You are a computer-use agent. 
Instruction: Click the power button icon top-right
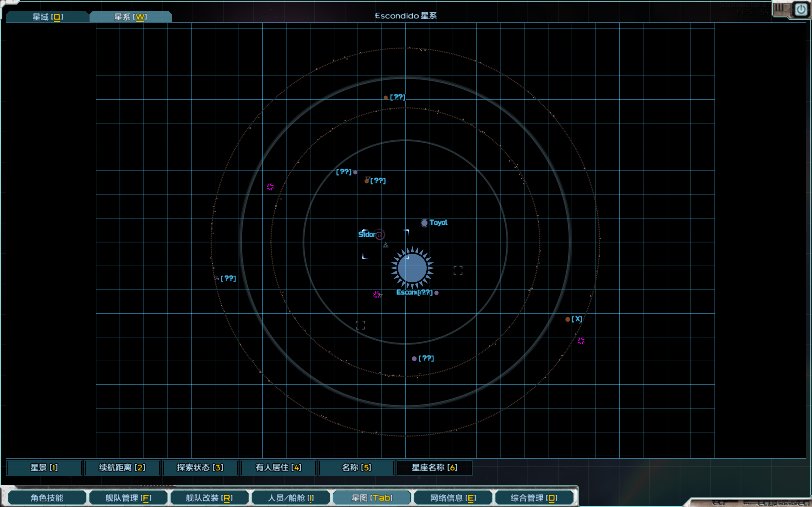click(801, 10)
